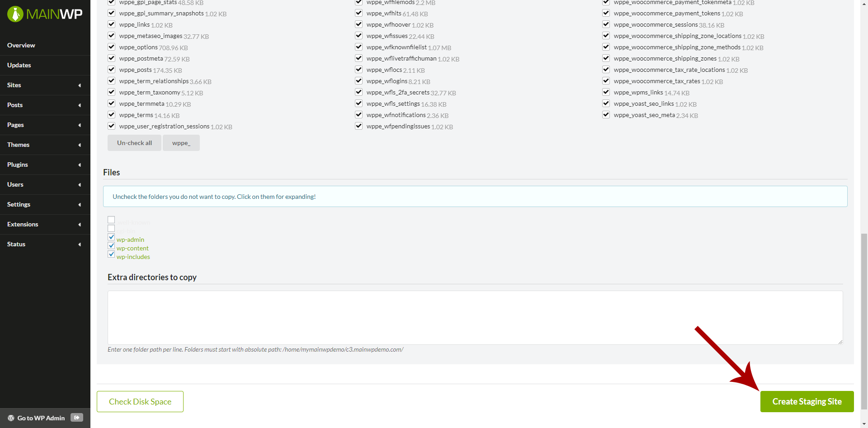
Task: Uncheck the wppe_posts table
Action: pos(111,69)
